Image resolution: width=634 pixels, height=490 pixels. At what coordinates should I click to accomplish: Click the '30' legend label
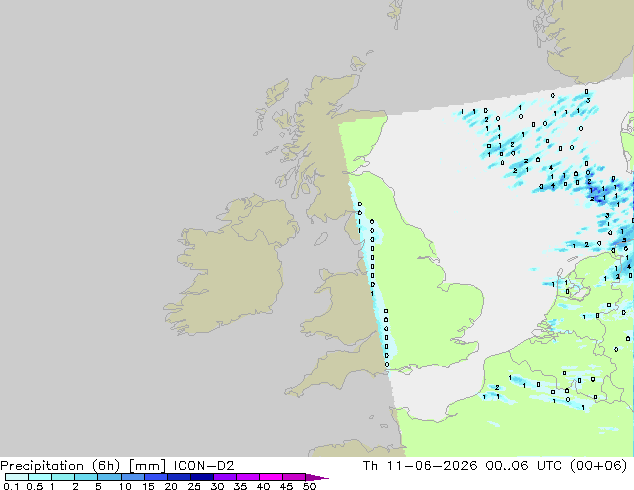click(x=217, y=486)
